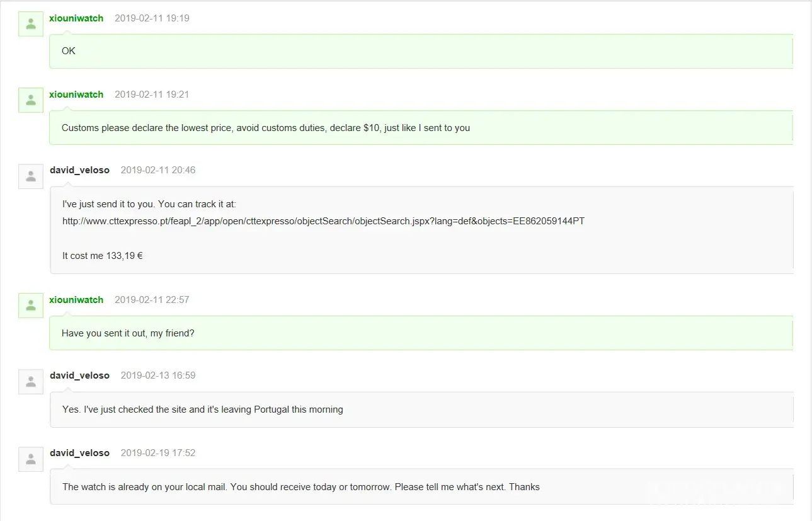Click xiouniwatch username posted at 19:21
812x521 pixels.
point(76,94)
